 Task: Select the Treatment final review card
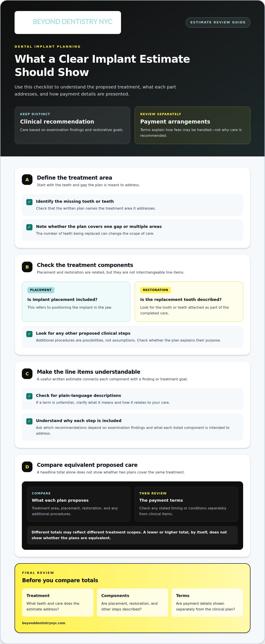point(58,602)
